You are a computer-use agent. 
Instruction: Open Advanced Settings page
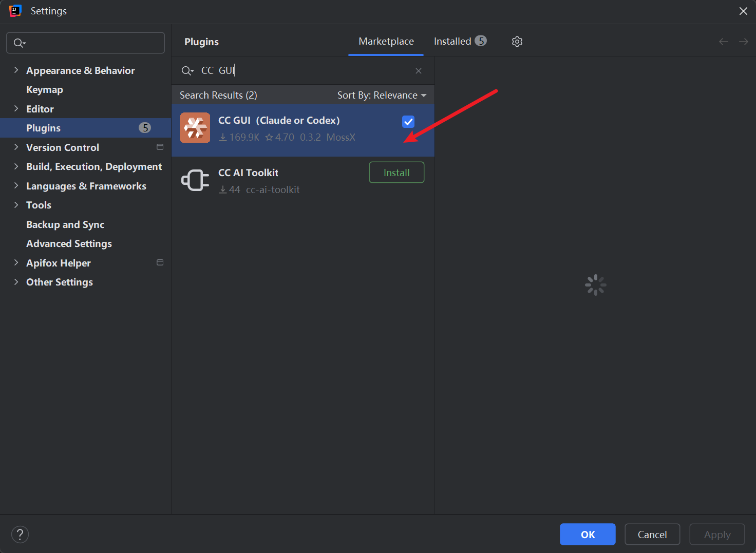pyautogui.click(x=69, y=244)
